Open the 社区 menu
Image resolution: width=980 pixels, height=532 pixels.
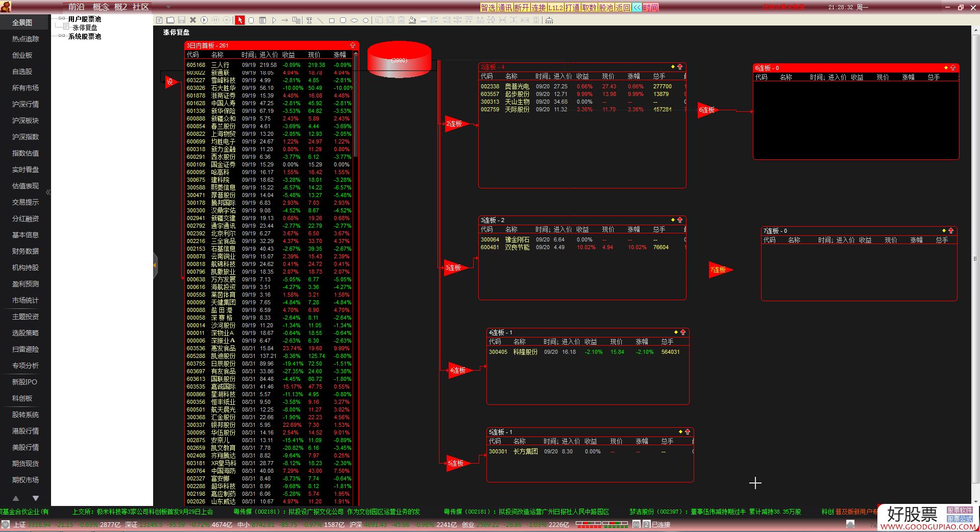click(140, 7)
